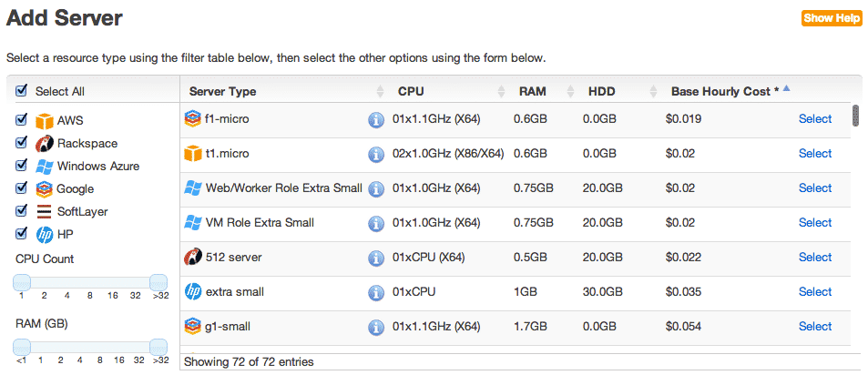Sort table by CPU column arrows
The image size is (868, 375).
(501, 92)
